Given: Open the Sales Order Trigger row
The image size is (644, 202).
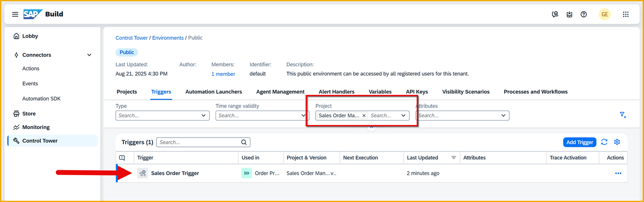Looking at the screenshot, I should pyautogui.click(x=371, y=173).
